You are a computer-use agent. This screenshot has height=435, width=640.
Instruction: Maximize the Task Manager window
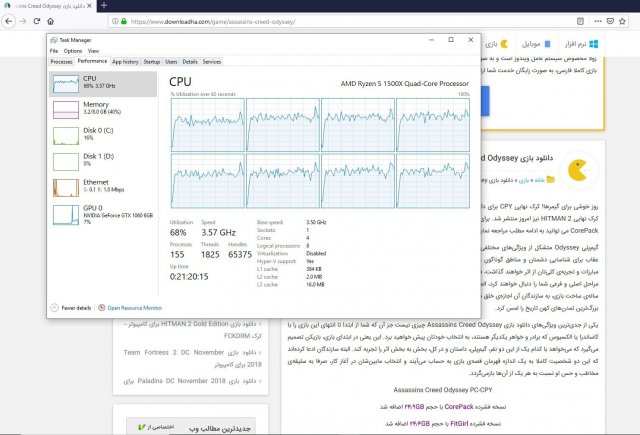(x=451, y=40)
